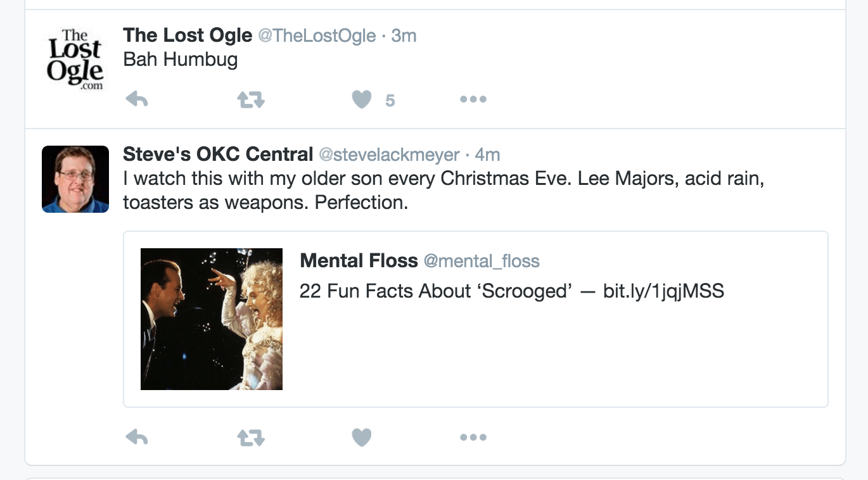The image size is (868, 480).
Task: Click the 4m timestamp on Steve's tweet
Action: (x=488, y=155)
